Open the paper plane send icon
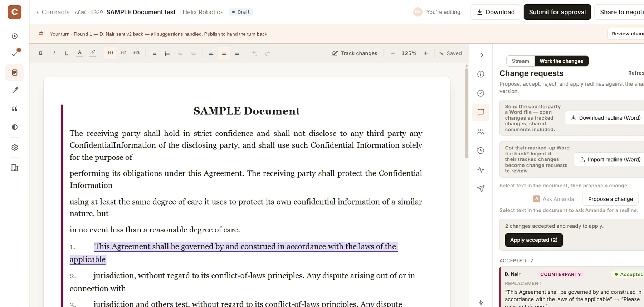644x307 pixels. click(x=481, y=189)
